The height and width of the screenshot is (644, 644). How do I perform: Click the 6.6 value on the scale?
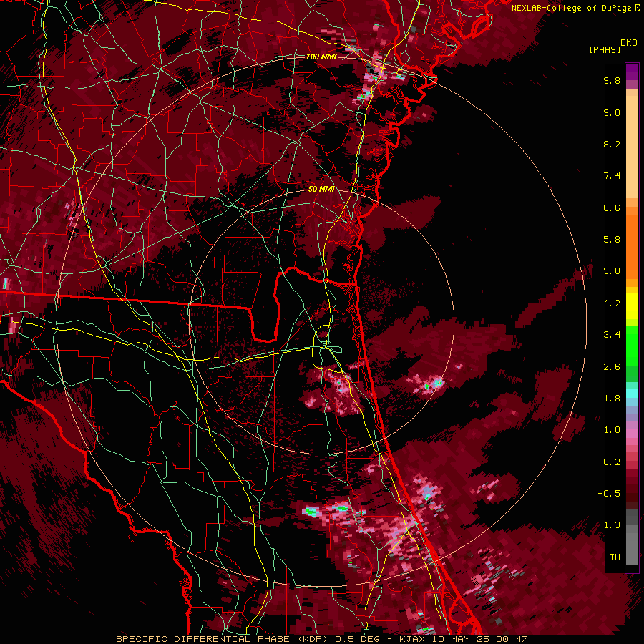pos(612,208)
